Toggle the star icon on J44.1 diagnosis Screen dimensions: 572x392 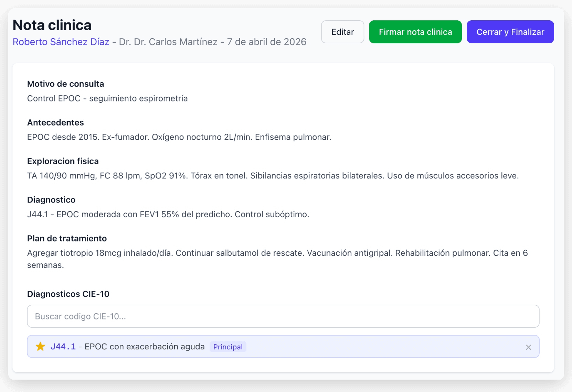coord(40,347)
